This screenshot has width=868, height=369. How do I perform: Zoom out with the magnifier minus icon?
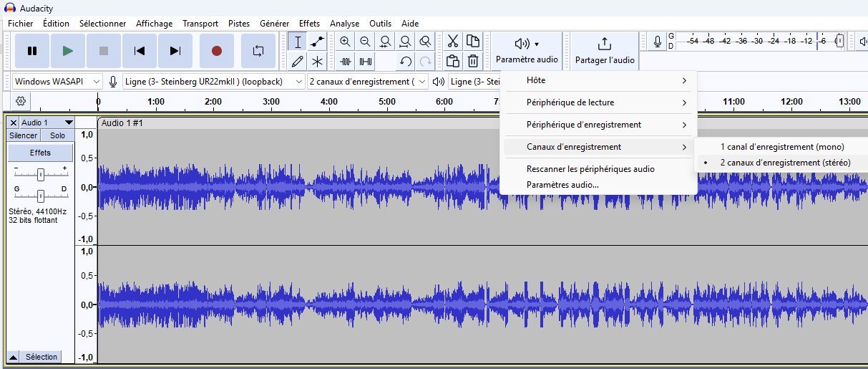366,42
